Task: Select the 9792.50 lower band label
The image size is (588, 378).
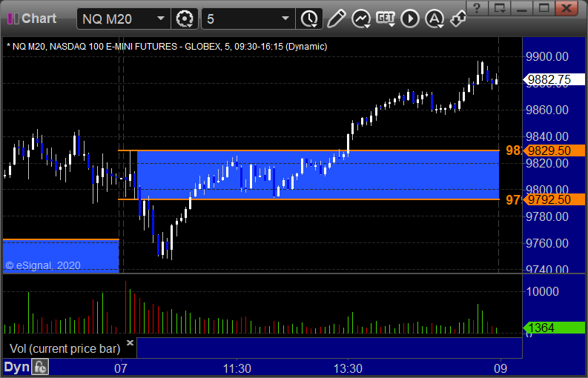Action: coord(554,199)
